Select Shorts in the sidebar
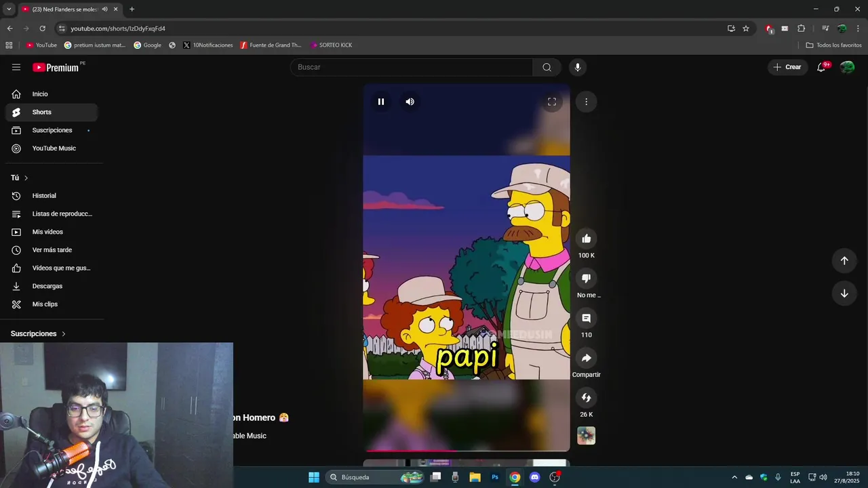Screen dimensions: 868x488 click(x=52, y=112)
